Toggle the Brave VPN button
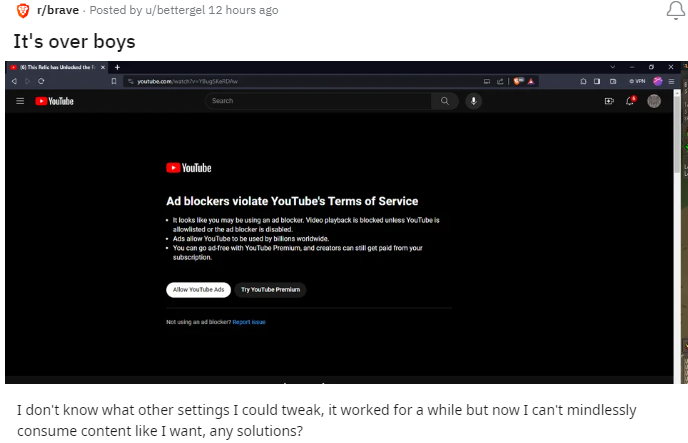688x443 pixels. (x=636, y=80)
